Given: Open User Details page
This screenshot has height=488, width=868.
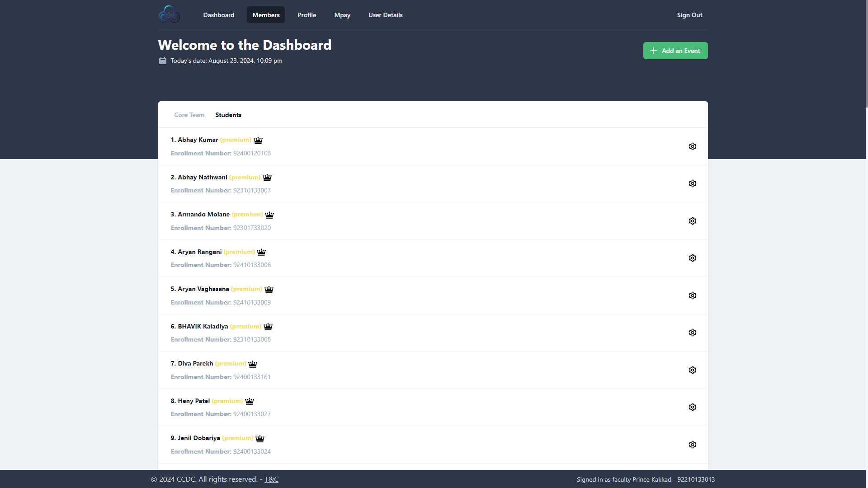Looking at the screenshot, I should [385, 15].
